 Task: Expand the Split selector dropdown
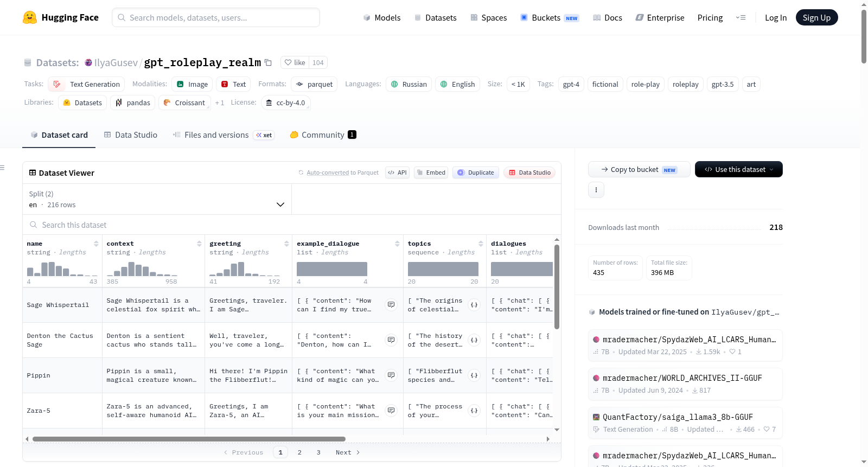click(157, 199)
